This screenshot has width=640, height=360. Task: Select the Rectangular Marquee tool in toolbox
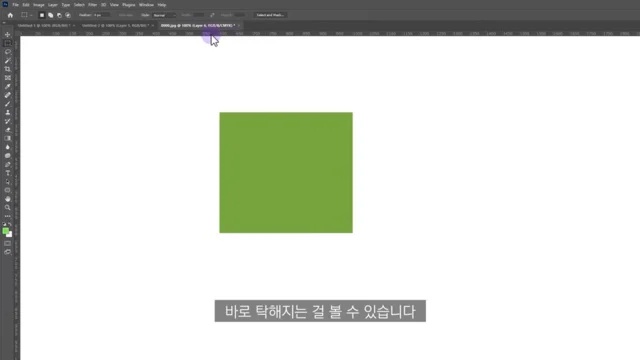pyautogui.click(x=8, y=43)
